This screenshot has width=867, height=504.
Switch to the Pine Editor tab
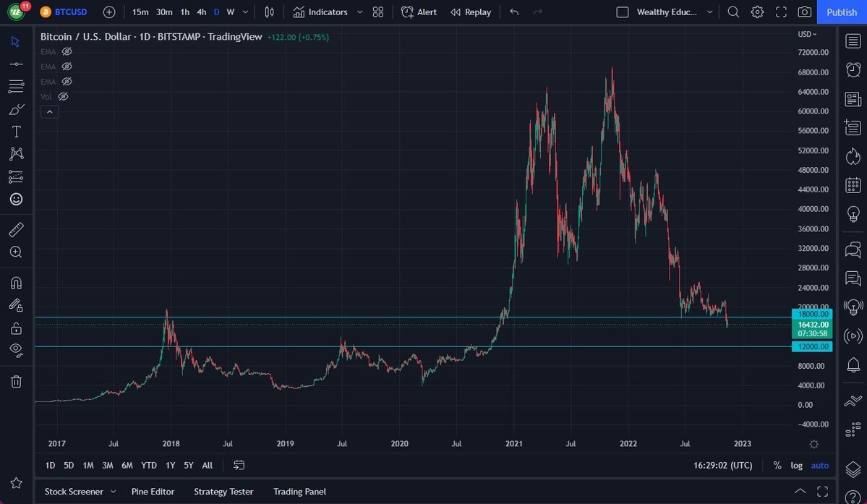click(x=153, y=491)
